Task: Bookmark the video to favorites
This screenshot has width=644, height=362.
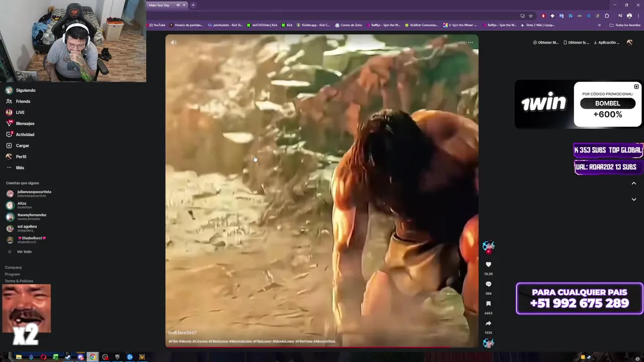Action: pos(488,304)
